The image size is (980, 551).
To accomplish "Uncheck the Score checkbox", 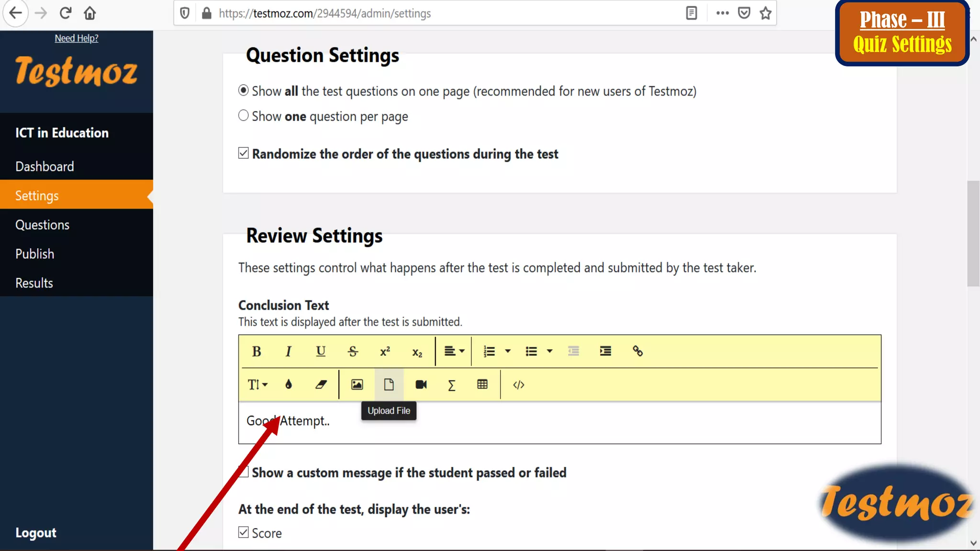I will click(244, 532).
